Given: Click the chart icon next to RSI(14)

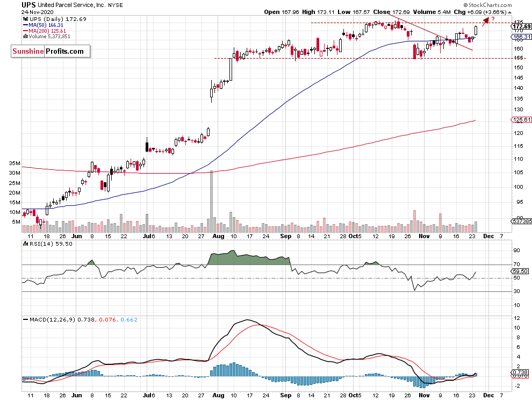Looking at the screenshot, I should pyautogui.click(x=25, y=244).
